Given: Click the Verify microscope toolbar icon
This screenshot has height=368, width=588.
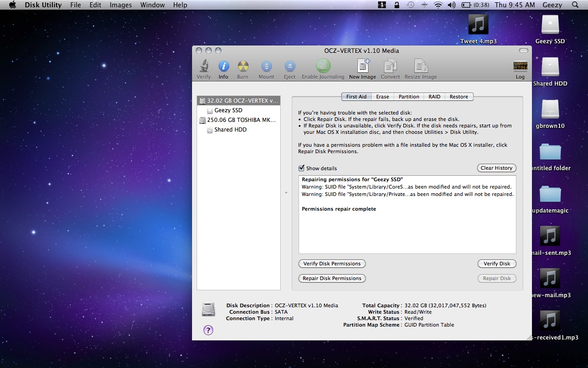Looking at the screenshot, I should (x=204, y=67).
